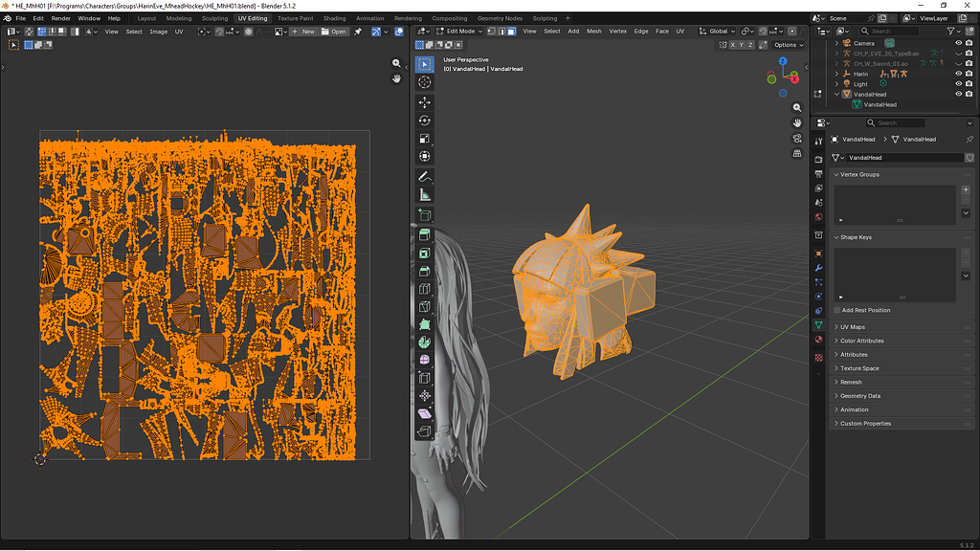Select the Bevel tool

[x=424, y=271]
